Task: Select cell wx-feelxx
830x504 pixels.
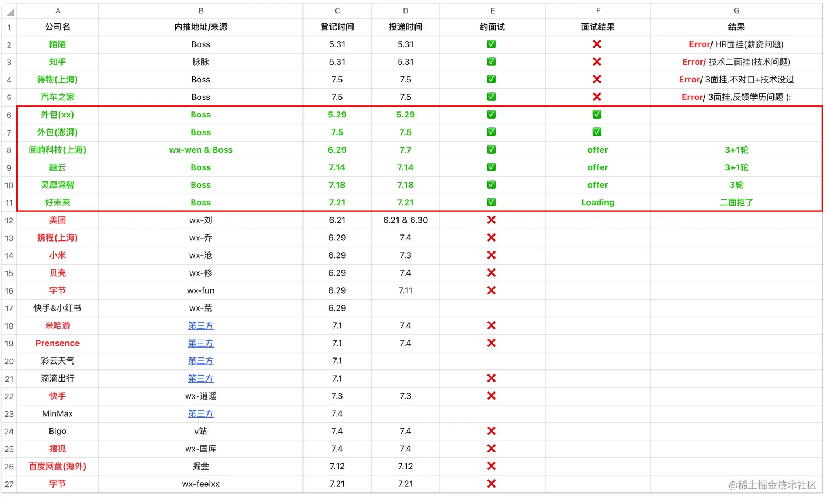Action: pos(201,484)
